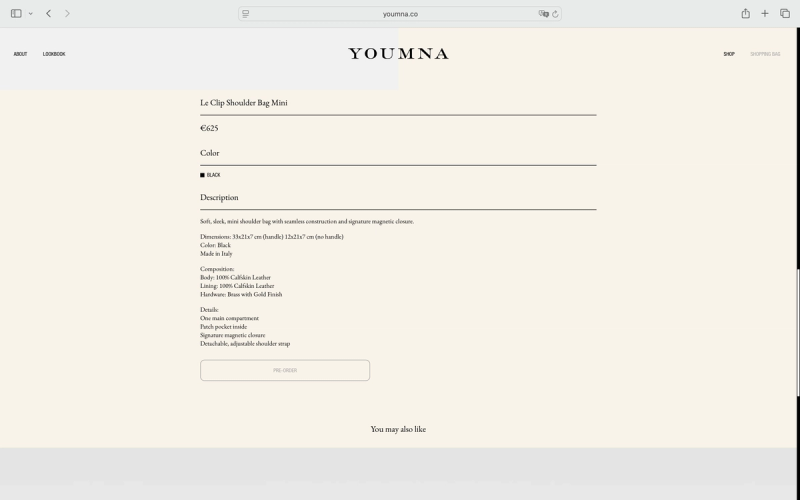This screenshot has height=500, width=800.
Task: Click 'Hardware: Brass with Gold Finish' line
Action: [241, 294]
